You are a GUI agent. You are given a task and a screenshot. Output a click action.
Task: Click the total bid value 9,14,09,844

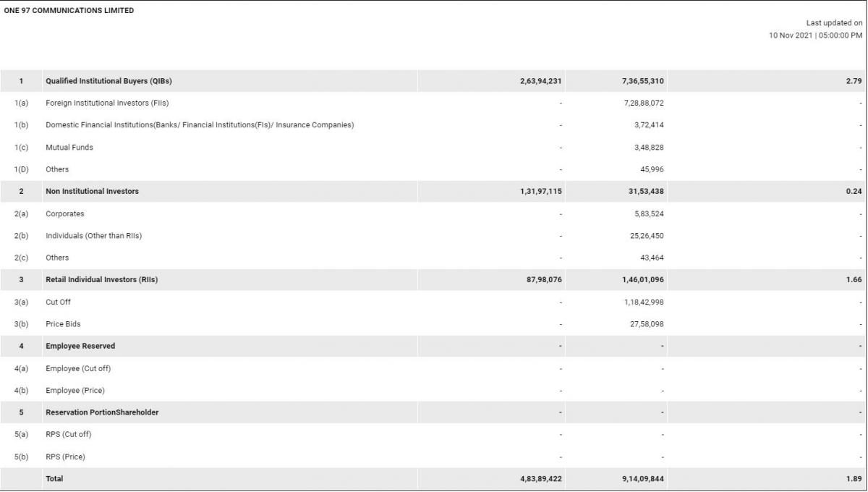click(643, 479)
